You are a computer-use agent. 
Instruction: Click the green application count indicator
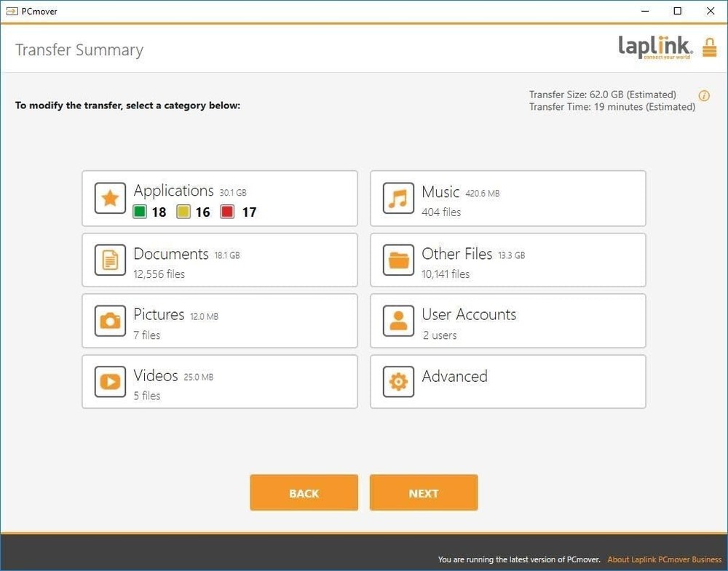pyautogui.click(x=140, y=212)
